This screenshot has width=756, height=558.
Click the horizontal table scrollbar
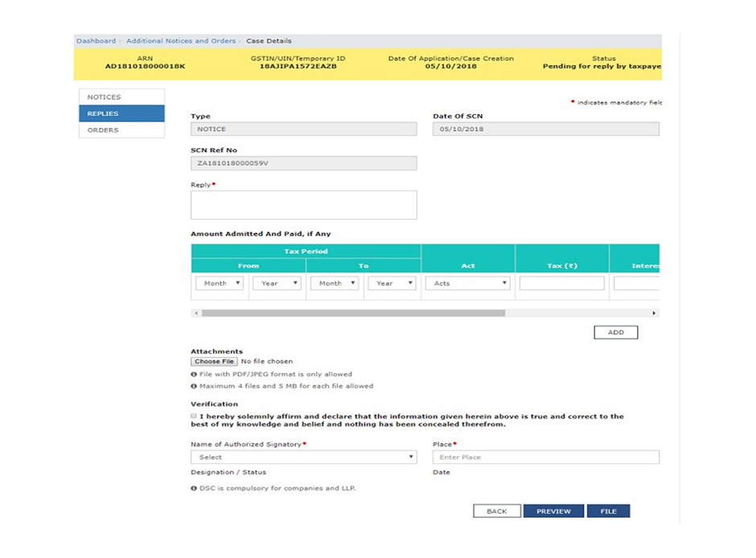tap(354, 313)
